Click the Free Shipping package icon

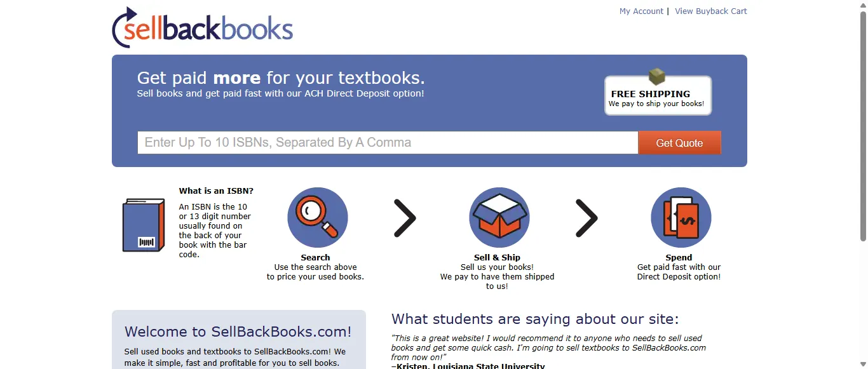[657, 76]
